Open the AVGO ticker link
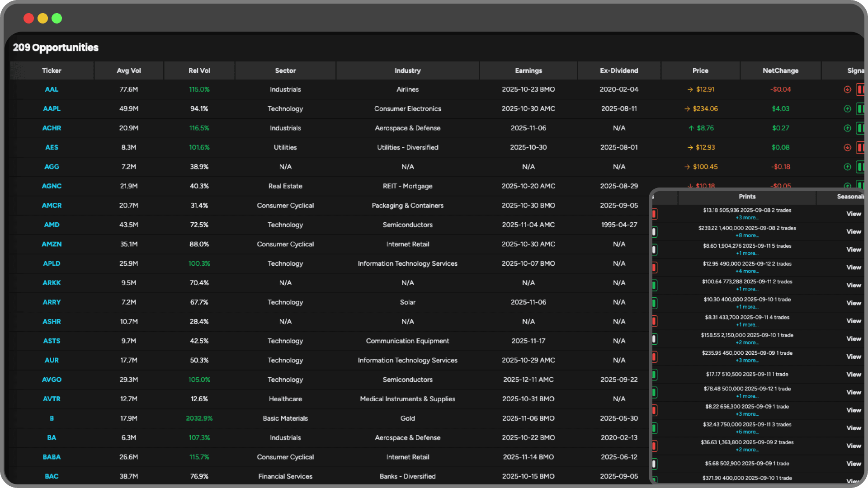Screen dimensions: 868x488 coord(52,380)
